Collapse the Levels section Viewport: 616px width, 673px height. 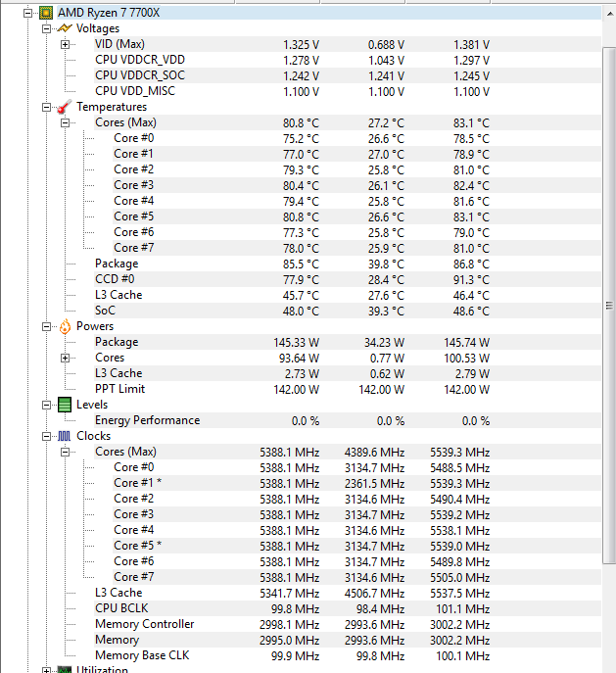pos(46,405)
